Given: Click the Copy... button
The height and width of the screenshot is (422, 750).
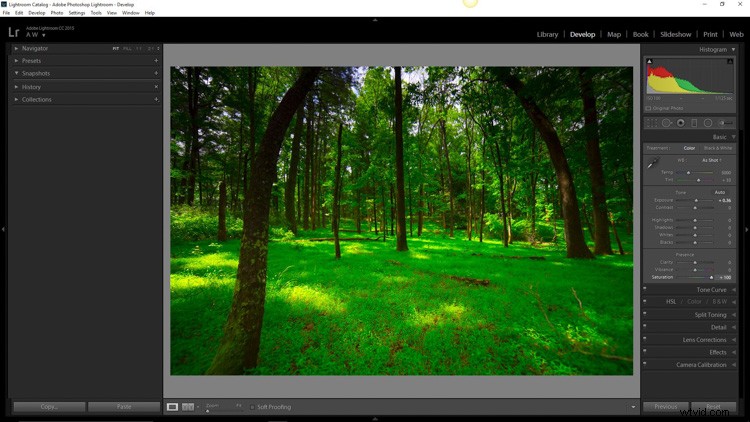Looking at the screenshot, I should coord(49,407).
